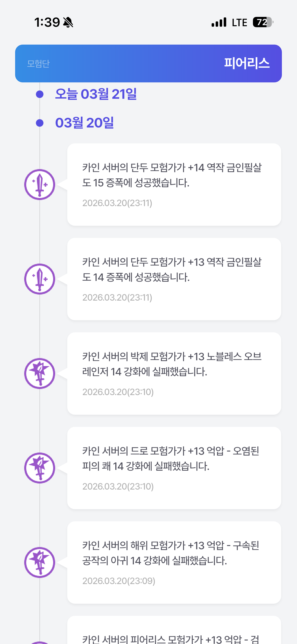Open the 해위 구속된 공작의 아귀 failure card
Image resolution: width=297 pixels, height=644 pixels.
174,562
